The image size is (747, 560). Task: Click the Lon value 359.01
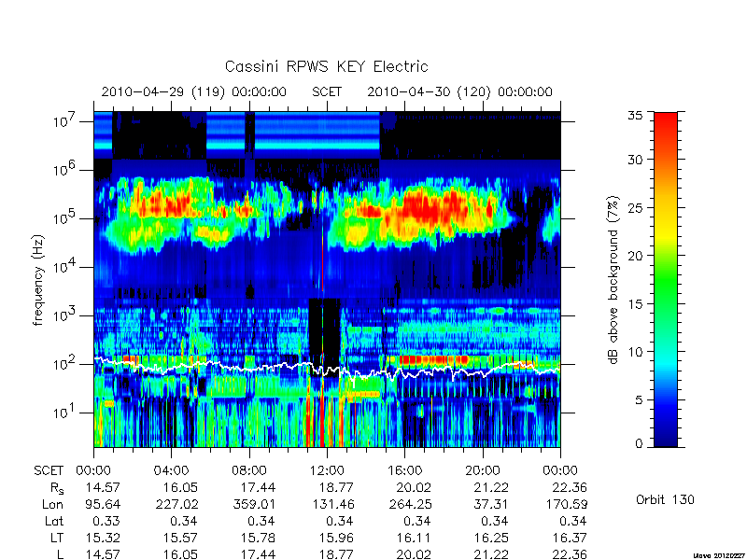click(x=254, y=504)
